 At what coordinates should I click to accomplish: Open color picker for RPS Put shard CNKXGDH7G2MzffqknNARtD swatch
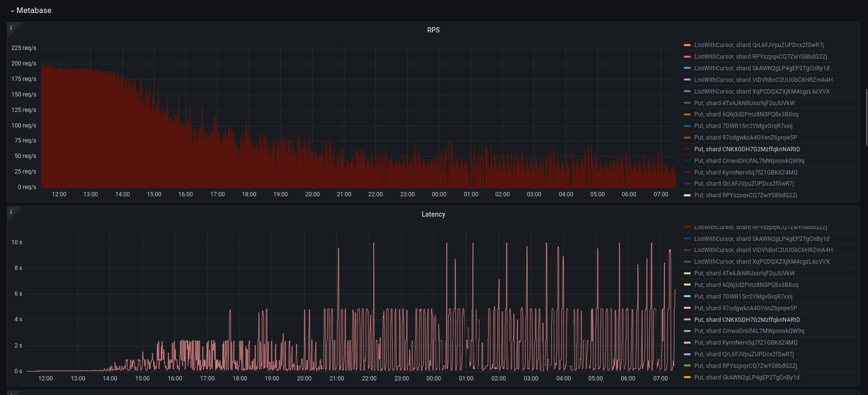687,149
